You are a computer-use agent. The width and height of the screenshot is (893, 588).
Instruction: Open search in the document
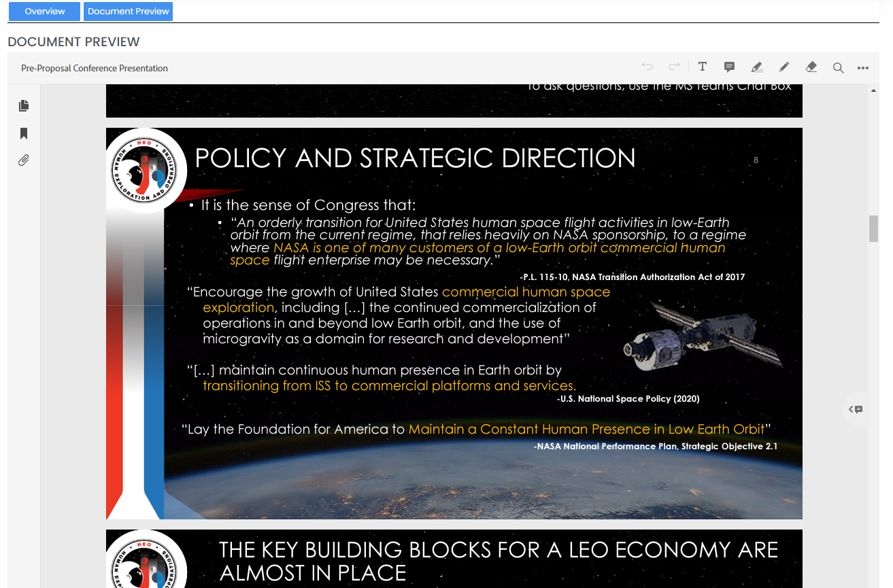(x=838, y=67)
